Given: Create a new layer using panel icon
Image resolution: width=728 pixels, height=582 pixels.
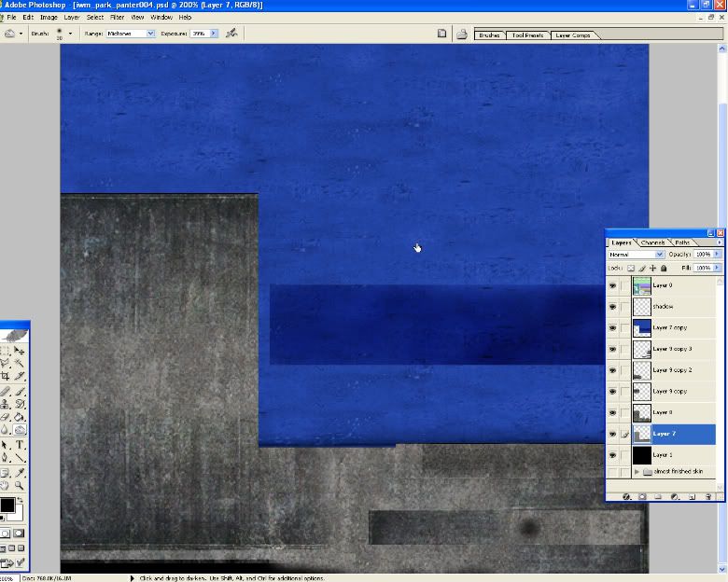Looking at the screenshot, I should click(x=692, y=496).
